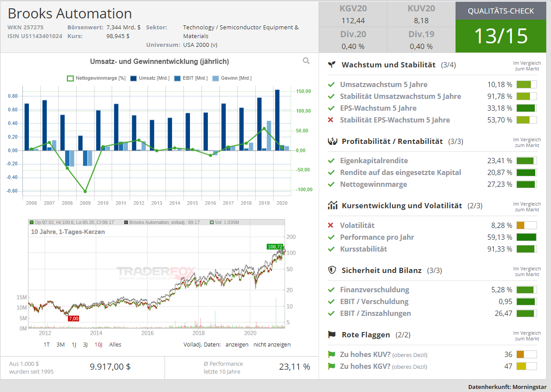The width and height of the screenshot is (551, 392).
Task: Click the Kurs value 98,945 $
Action: 118,36
